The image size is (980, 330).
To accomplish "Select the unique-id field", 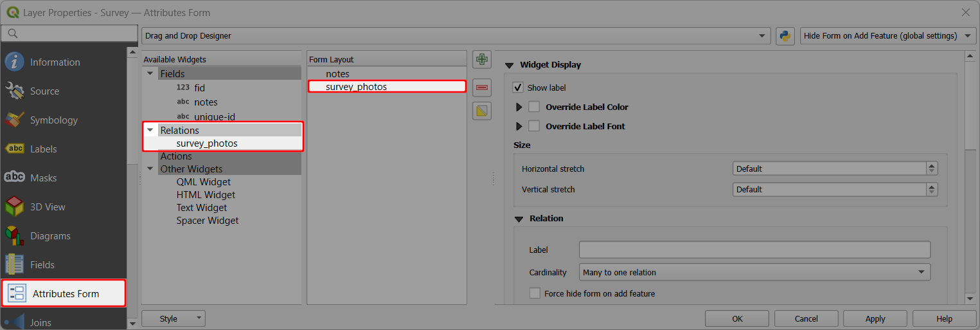I will [x=215, y=116].
